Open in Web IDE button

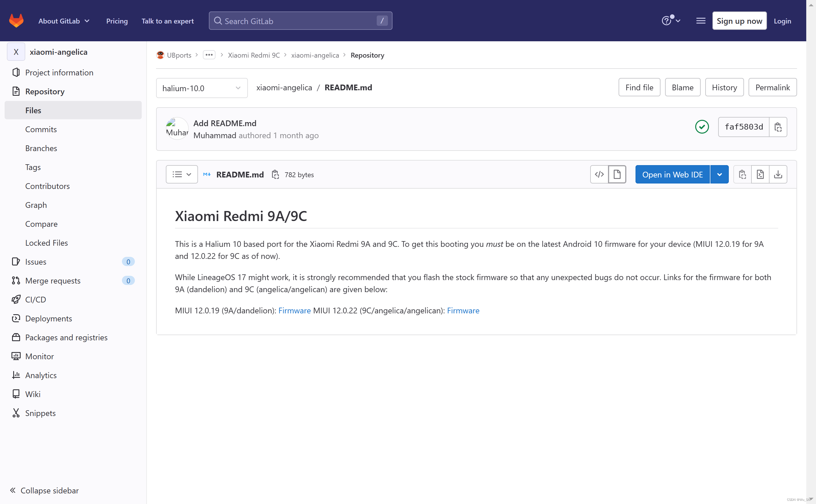pyautogui.click(x=673, y=174)
